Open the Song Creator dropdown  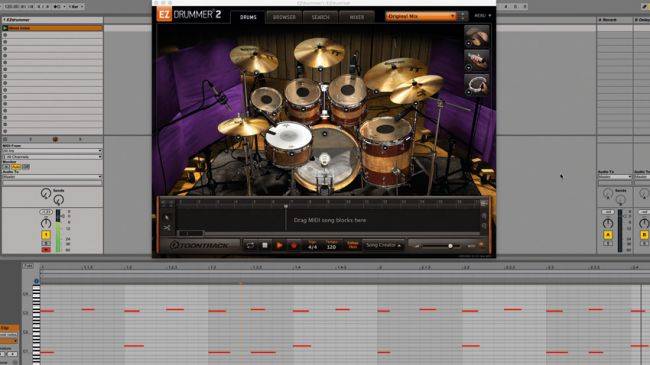[x=383, y=245]
